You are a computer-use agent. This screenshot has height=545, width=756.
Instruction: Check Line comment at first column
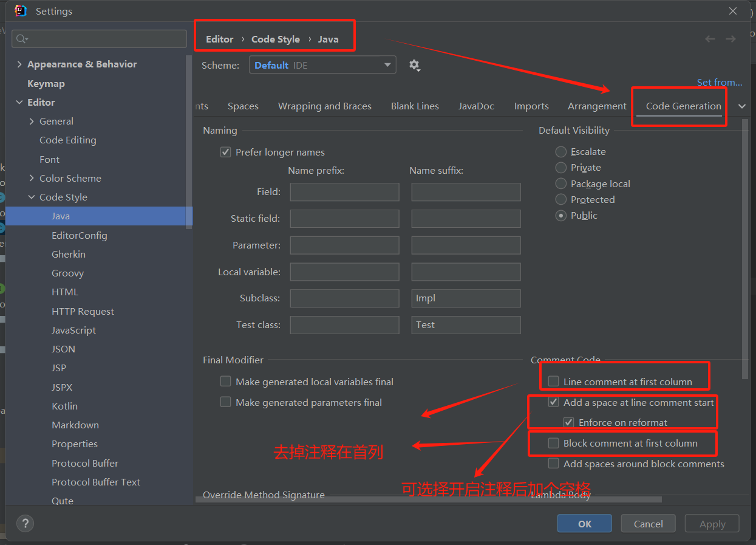[553, 382]
